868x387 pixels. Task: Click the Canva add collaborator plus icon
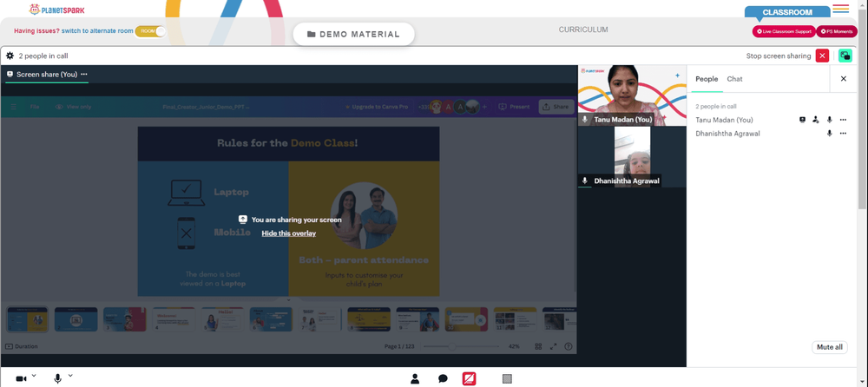point(485,107)
